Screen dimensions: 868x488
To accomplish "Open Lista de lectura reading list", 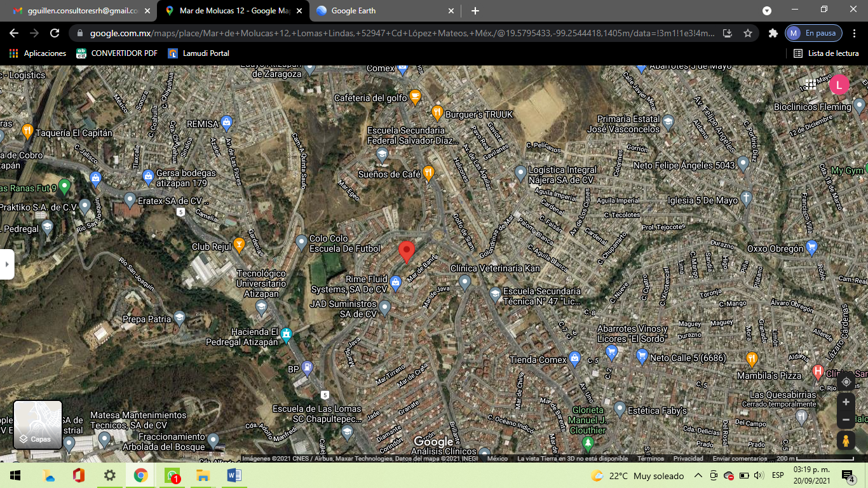I will pyautogui.click(x=827, y=53).
